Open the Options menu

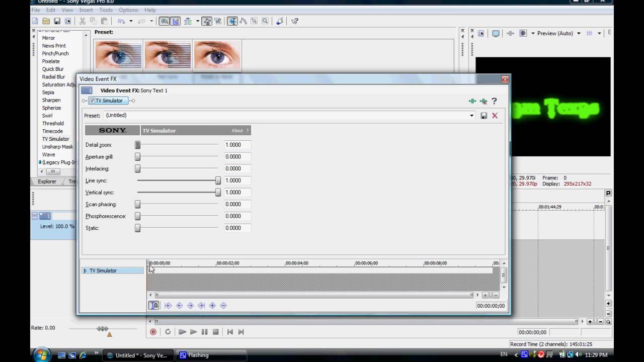(128, 10)
